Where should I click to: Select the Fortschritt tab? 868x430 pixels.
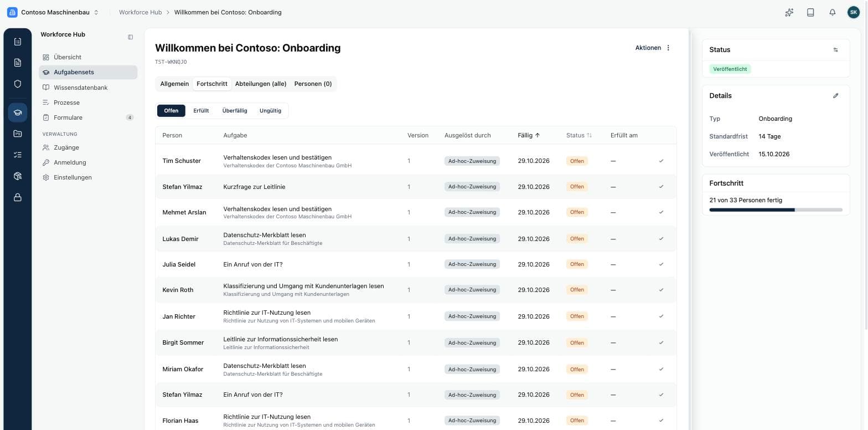click(x=212, y=84)
